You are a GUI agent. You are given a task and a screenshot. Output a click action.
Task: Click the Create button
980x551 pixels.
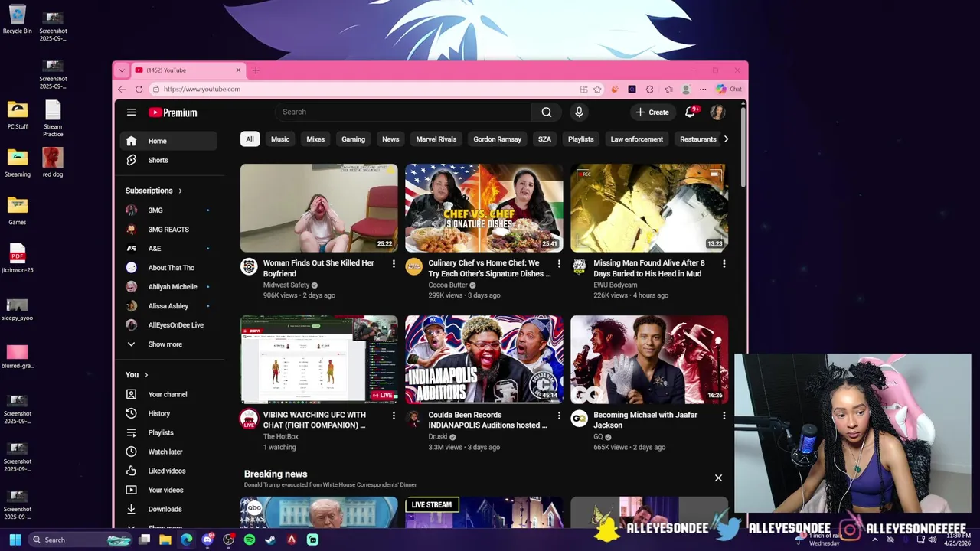[652, 112]
